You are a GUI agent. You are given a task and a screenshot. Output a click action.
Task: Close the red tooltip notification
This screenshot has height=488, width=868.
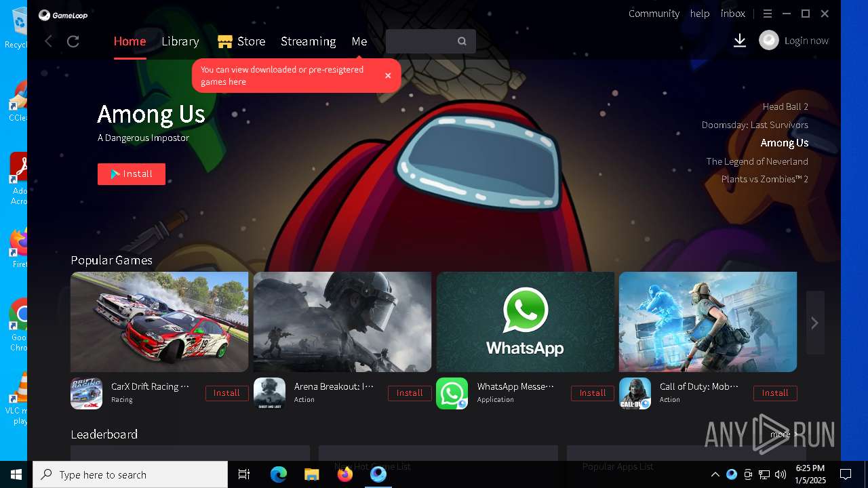click(x=388, y=75)
